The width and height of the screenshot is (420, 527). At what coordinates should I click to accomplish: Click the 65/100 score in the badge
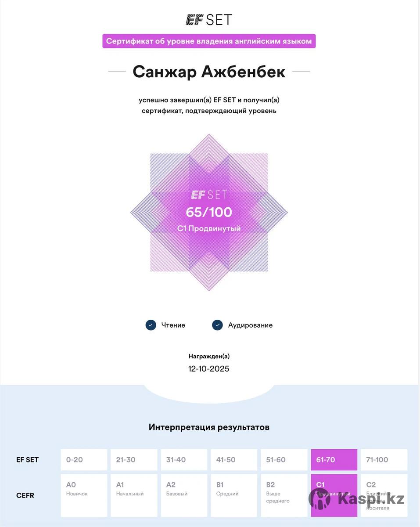[x=209, y=212]
